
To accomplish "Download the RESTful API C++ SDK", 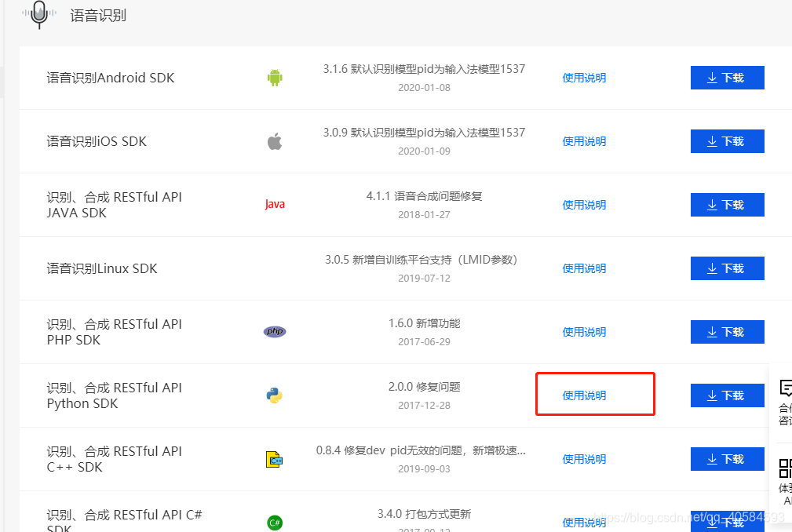I will (x=728, y=459).
